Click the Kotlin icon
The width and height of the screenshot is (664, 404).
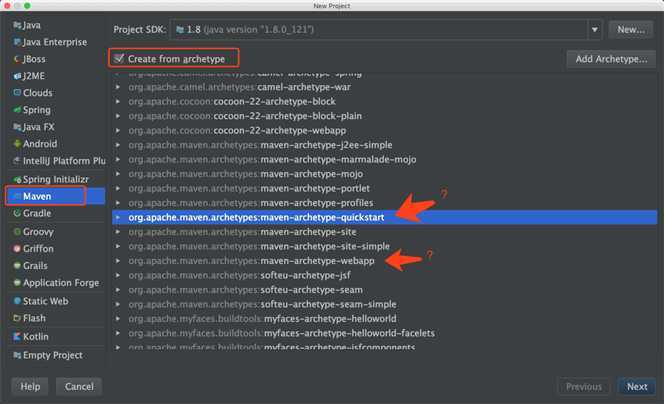click(x=17, y=337)
